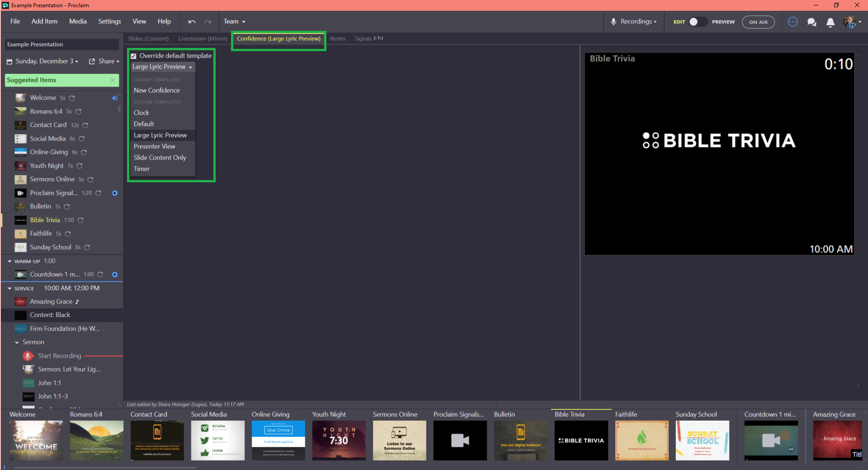This screenshot has height=470, width=868.
Task: Open the notifications bell icon
Action: coord(830,22)
